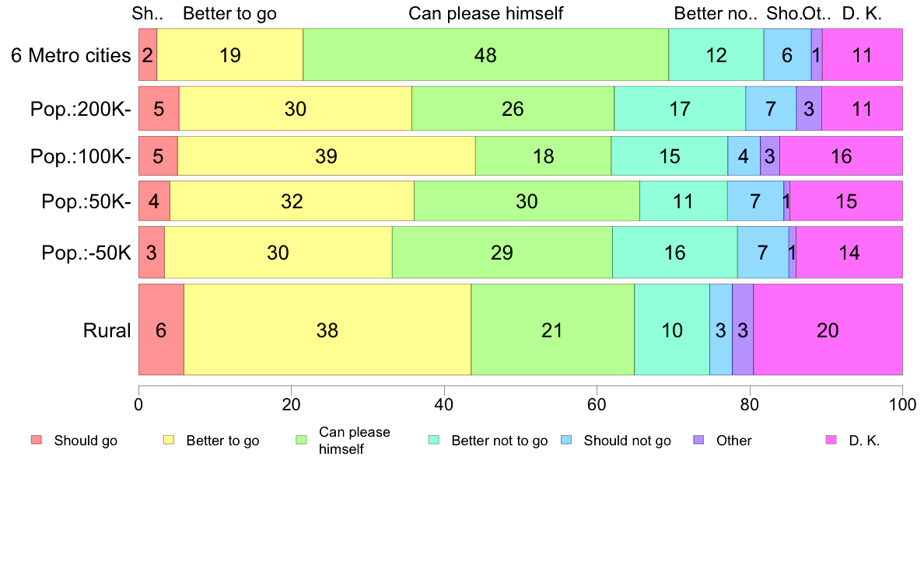Click the Rural row label
This screenshot has height=572, width=924.
(107, 330)
